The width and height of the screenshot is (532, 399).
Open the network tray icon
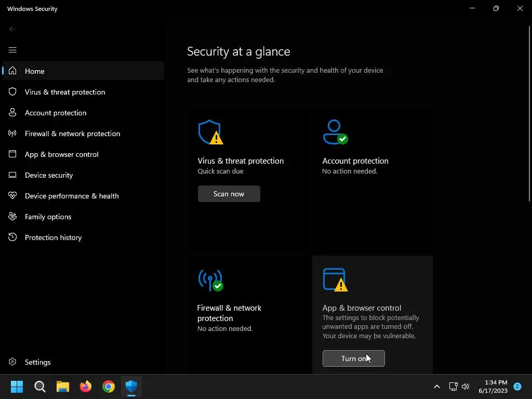tap(453, 387)
